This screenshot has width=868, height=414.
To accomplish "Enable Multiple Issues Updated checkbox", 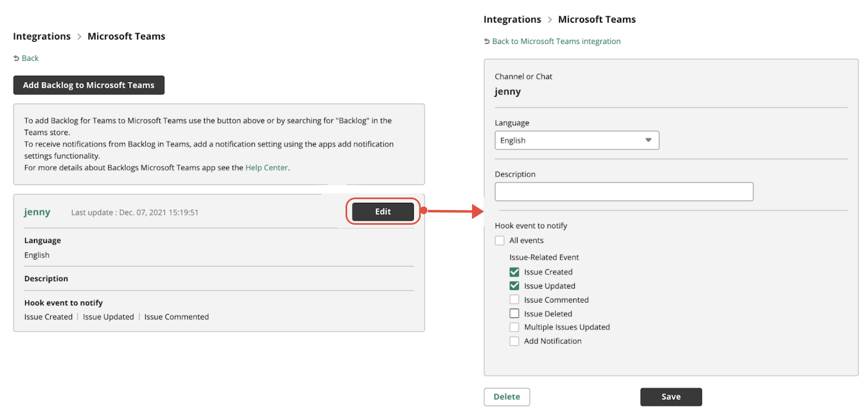I will (x=514, y=327).
